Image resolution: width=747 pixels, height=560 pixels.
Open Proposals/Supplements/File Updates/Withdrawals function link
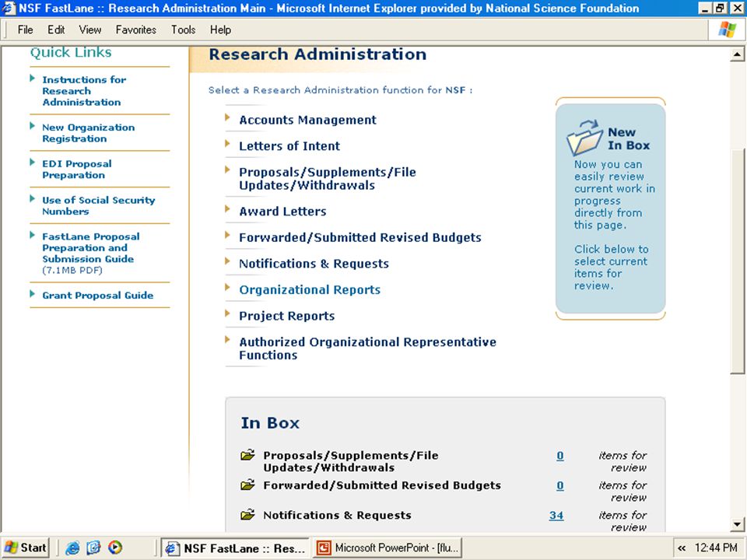[x=328, y=179]
